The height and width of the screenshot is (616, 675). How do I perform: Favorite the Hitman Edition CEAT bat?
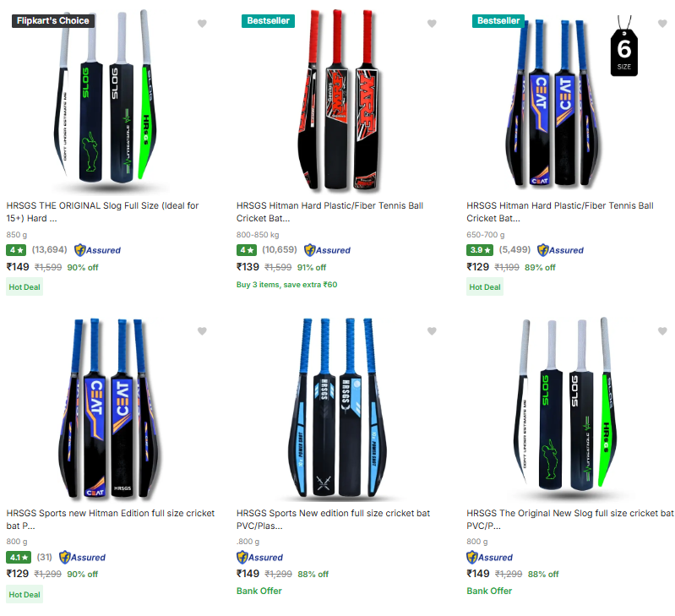pos(202,331)
